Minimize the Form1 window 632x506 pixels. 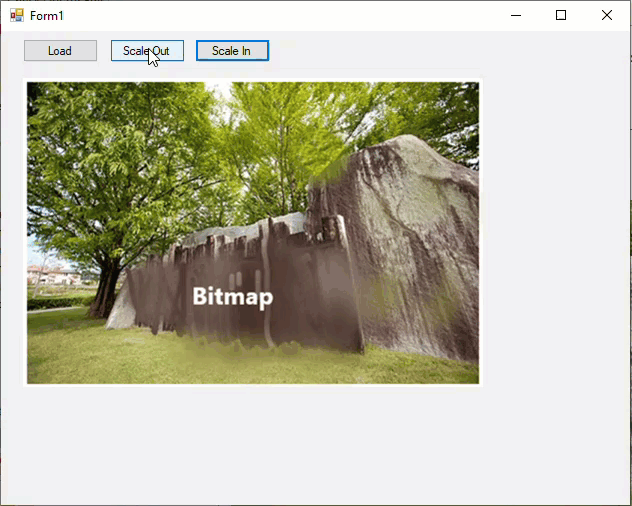tap(516, 15)
